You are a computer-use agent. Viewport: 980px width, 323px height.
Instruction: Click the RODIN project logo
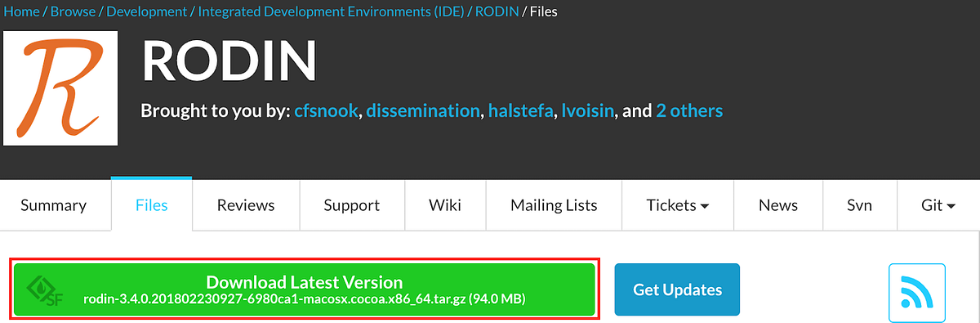60,88
